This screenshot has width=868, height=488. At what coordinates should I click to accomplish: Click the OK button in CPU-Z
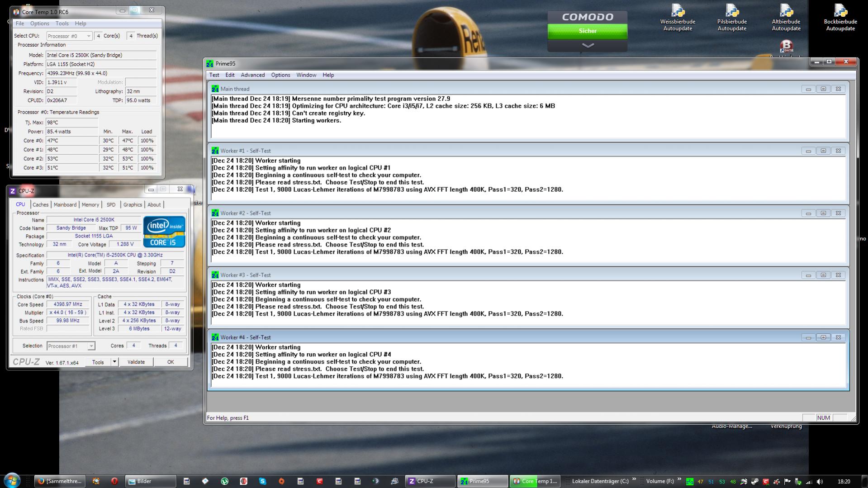click(x=171, y=362)
